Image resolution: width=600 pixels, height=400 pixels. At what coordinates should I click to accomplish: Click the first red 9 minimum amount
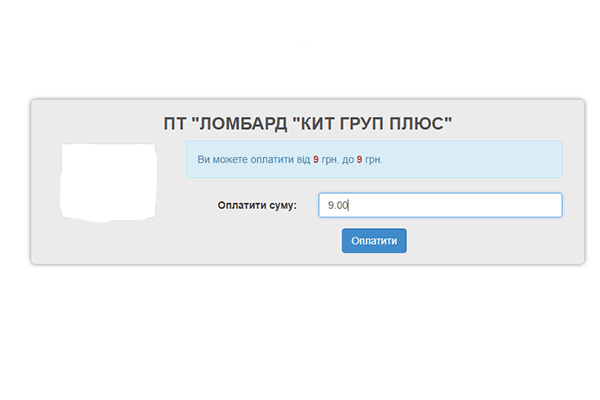[316, 160]
